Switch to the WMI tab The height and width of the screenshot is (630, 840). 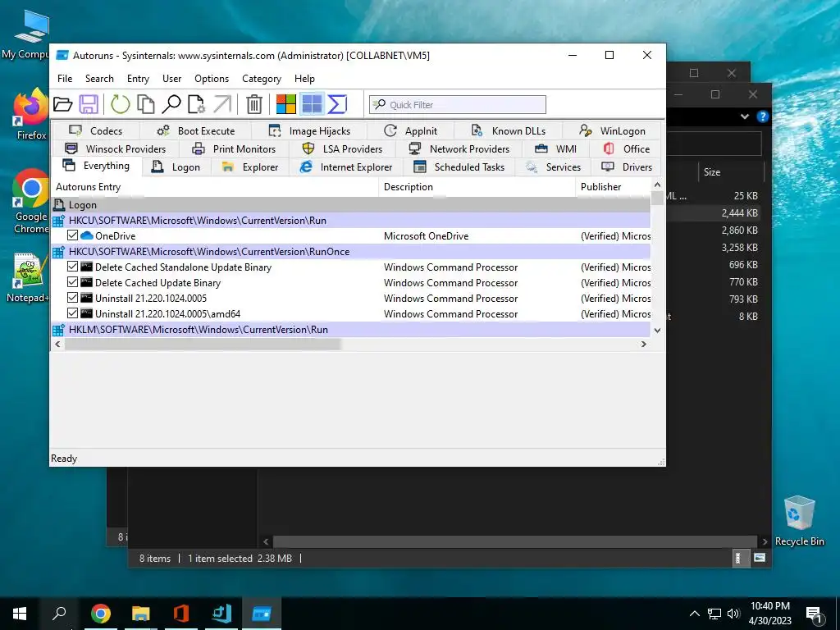pos(555,149)
